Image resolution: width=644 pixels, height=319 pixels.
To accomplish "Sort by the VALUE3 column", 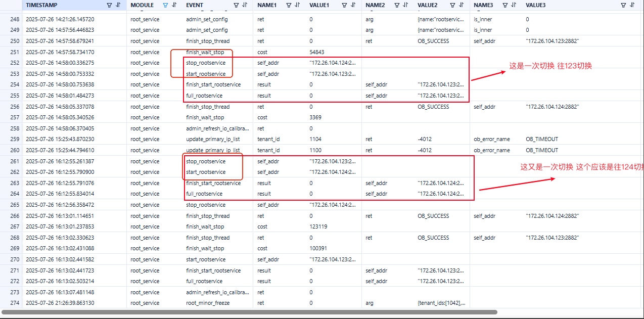I will pyautogui.click(x=632, y=5).
